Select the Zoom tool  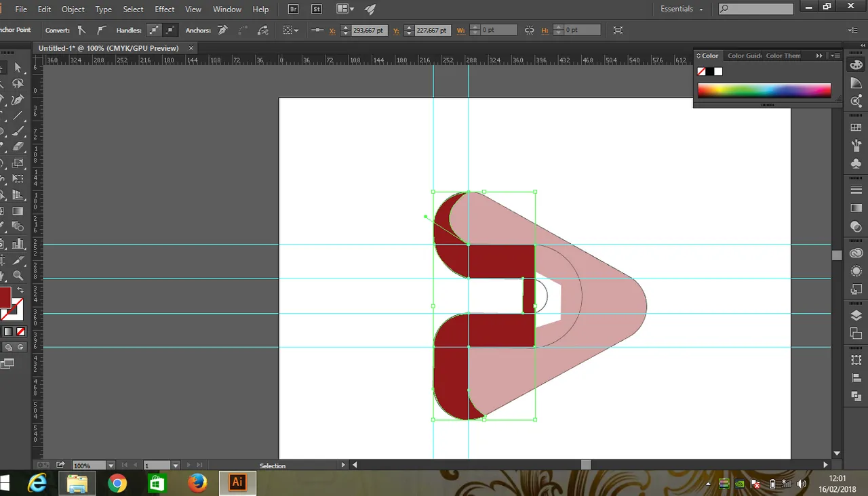click(x=18, y=275)
